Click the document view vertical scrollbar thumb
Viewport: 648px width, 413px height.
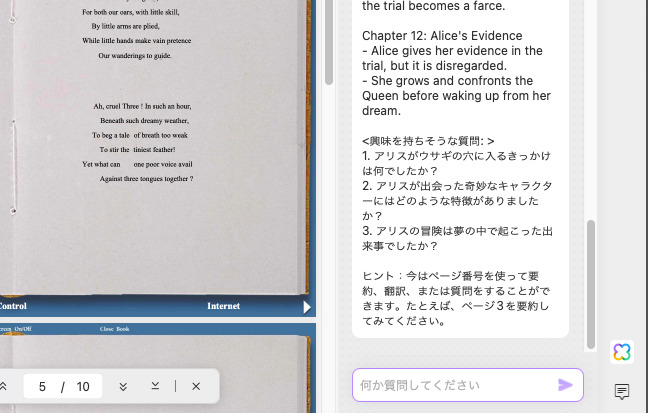[x=329, y=41]
